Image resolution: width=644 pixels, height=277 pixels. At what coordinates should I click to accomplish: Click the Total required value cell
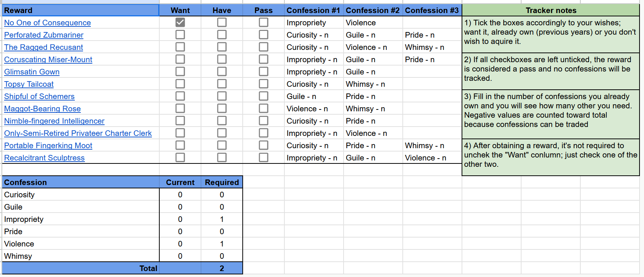click(222, 268)
